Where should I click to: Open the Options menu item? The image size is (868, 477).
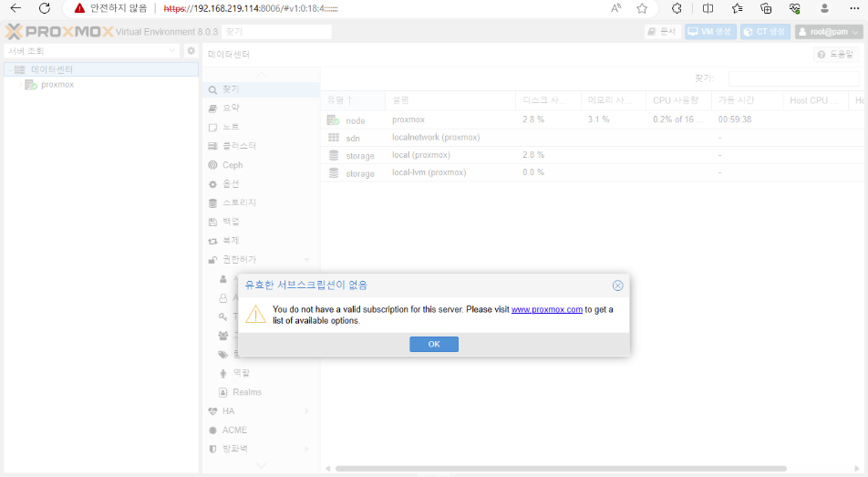point(261,184)
